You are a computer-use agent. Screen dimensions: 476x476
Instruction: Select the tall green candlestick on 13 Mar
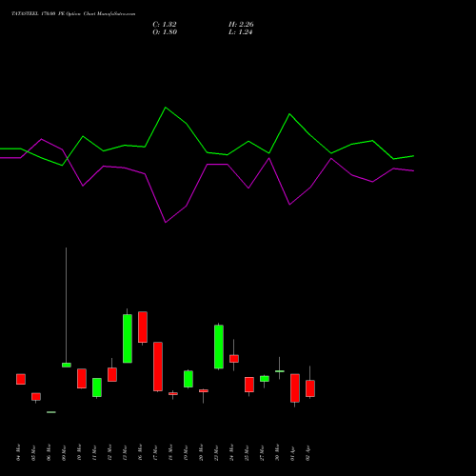coord(128,338)
